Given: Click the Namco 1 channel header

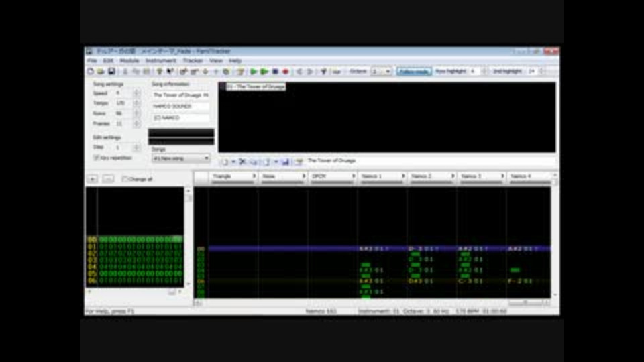Looking at the screenshot, I should [382, 177].
